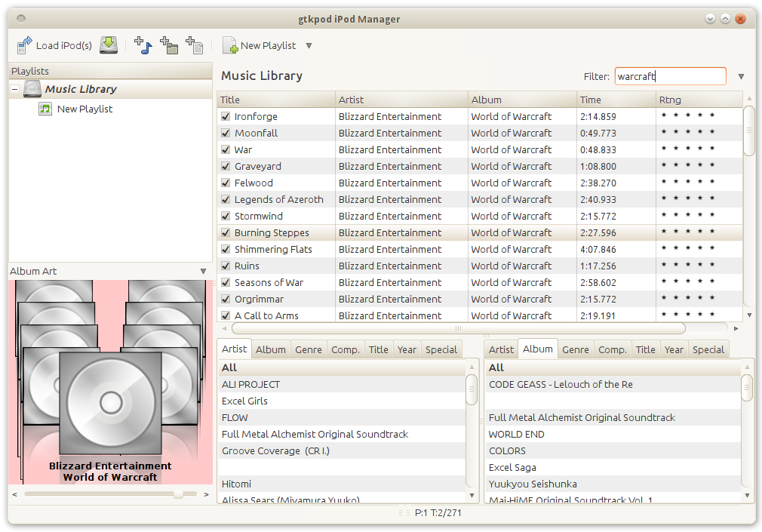Switch to Genre tab in left sort pane

[309, 349]
